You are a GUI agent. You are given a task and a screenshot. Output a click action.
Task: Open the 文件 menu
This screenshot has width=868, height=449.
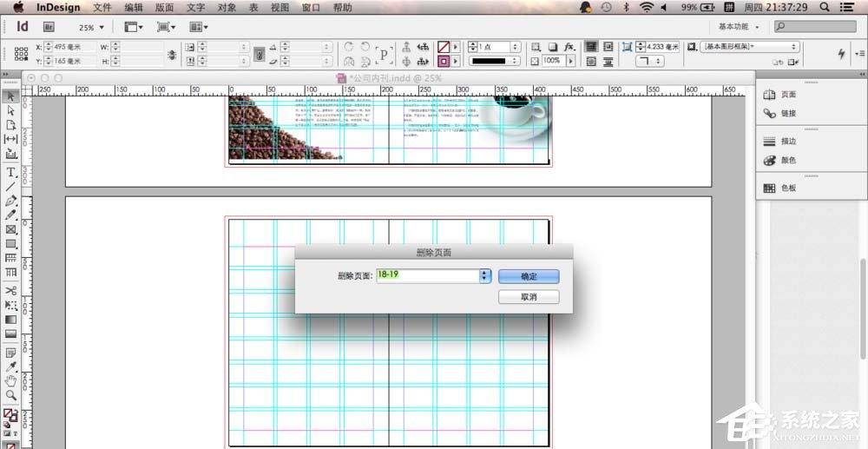pos(102,7)
